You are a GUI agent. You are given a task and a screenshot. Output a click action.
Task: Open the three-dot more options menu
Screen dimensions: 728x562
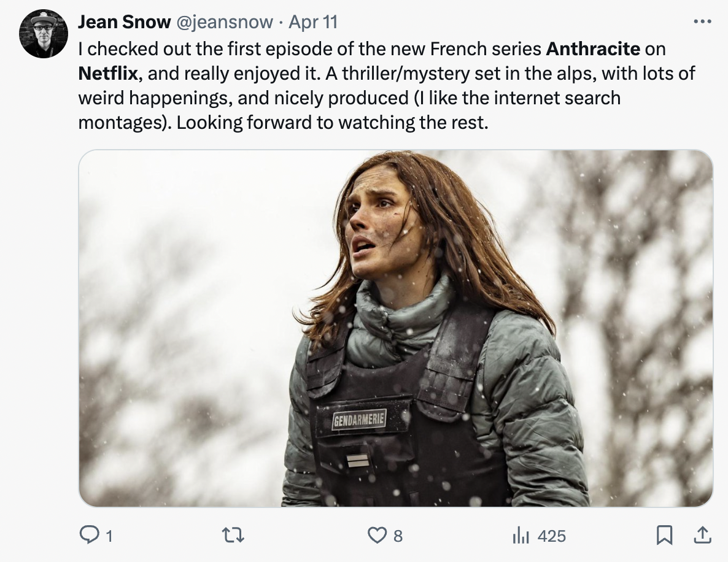point(702,21)
